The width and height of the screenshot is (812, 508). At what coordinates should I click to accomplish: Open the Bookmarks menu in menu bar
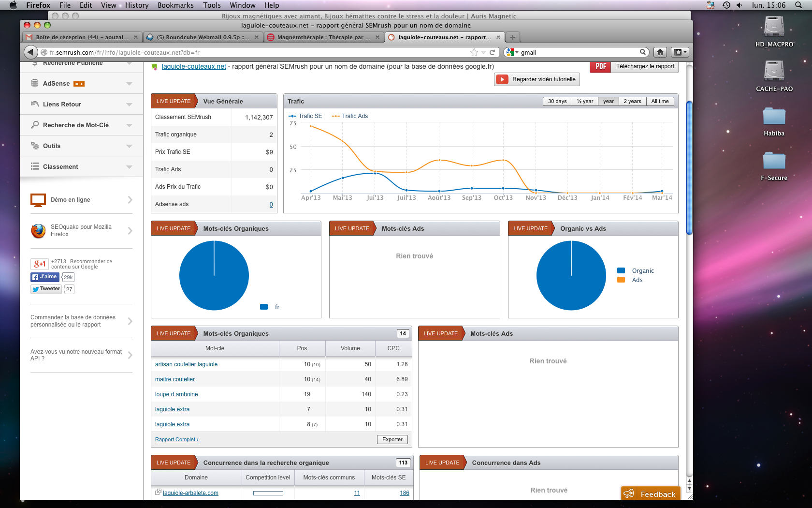point(175,5)
